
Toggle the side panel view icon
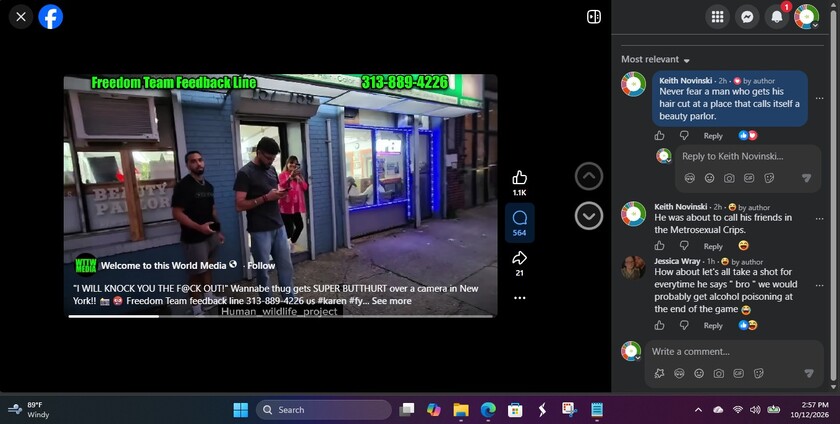(x=594, y=17)
